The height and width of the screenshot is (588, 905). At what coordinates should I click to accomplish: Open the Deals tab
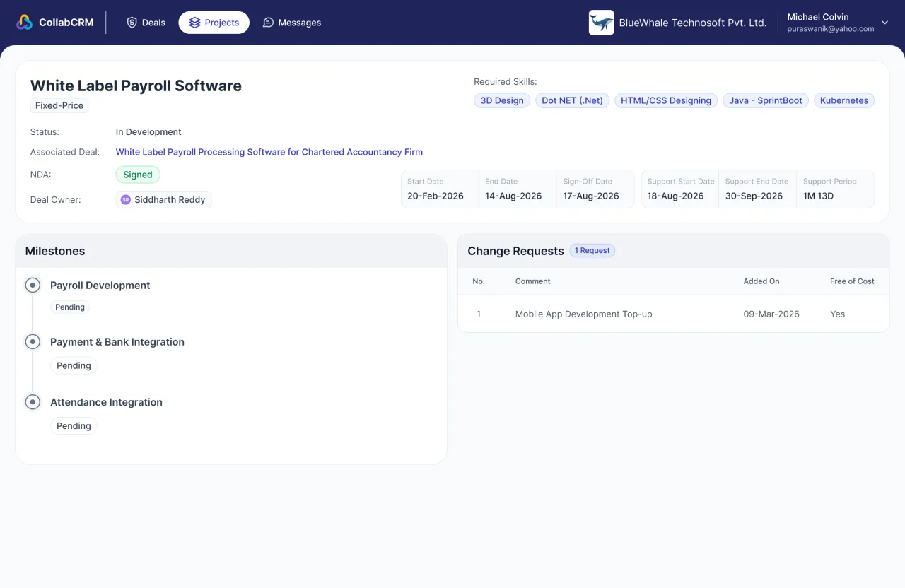[x=146, y=23]
